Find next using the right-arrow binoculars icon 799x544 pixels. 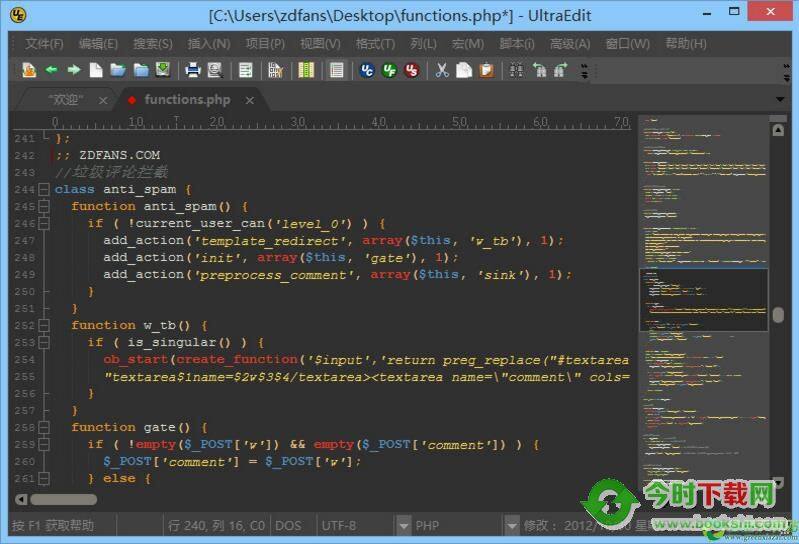[561, 70]
